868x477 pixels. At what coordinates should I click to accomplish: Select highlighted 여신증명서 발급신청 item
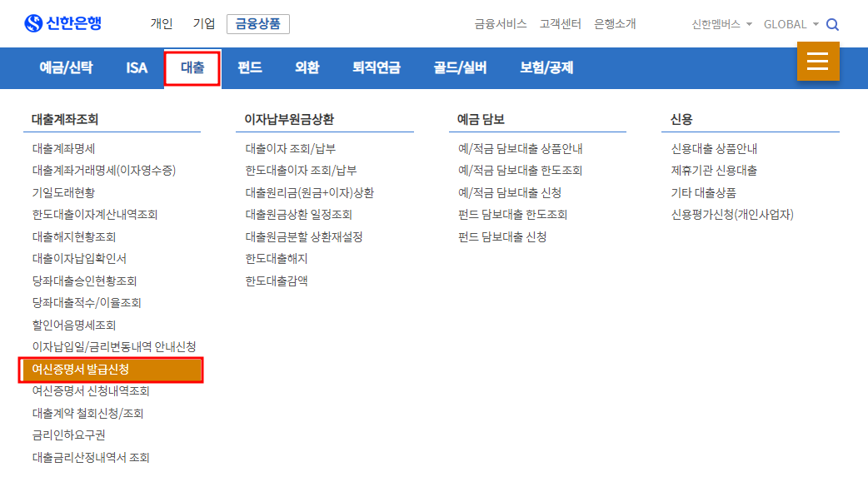point(111,370)
